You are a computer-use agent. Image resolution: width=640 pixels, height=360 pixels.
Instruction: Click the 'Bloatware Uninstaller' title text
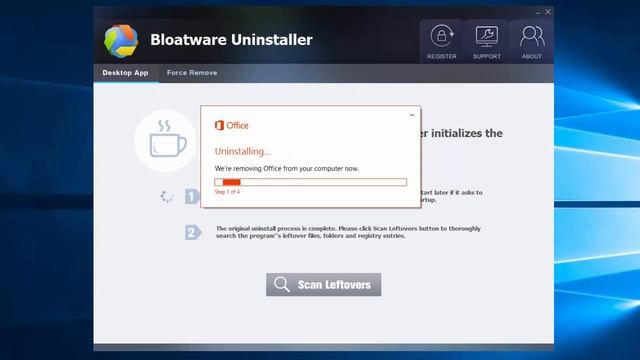click(x=231, y=40)
